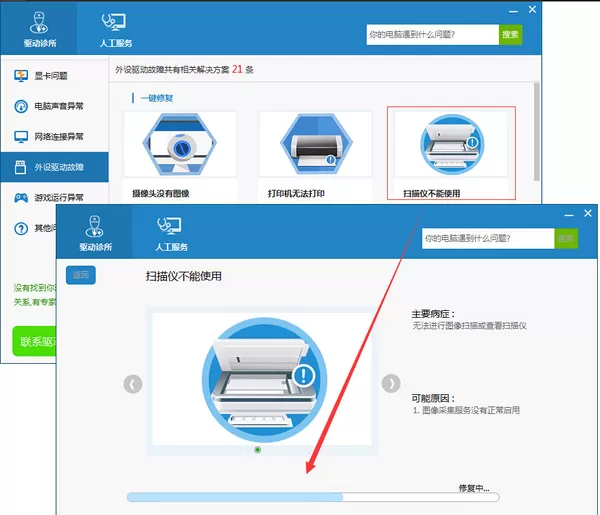Open 人工服务 tab in back window
Screen dimensions: 600x515
click(115, 29)
